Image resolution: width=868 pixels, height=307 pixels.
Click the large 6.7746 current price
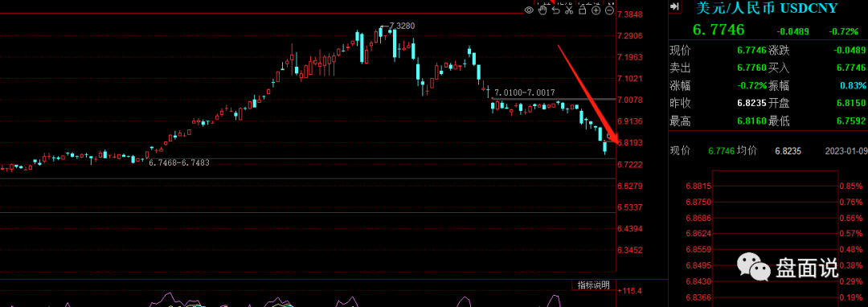click(x=719, y=30)
